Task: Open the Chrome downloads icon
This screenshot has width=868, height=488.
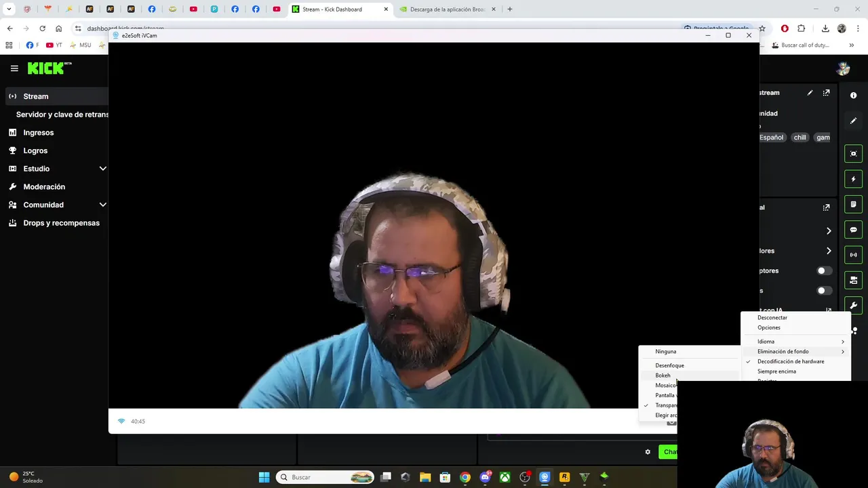Action: click(x=825, y=28)
